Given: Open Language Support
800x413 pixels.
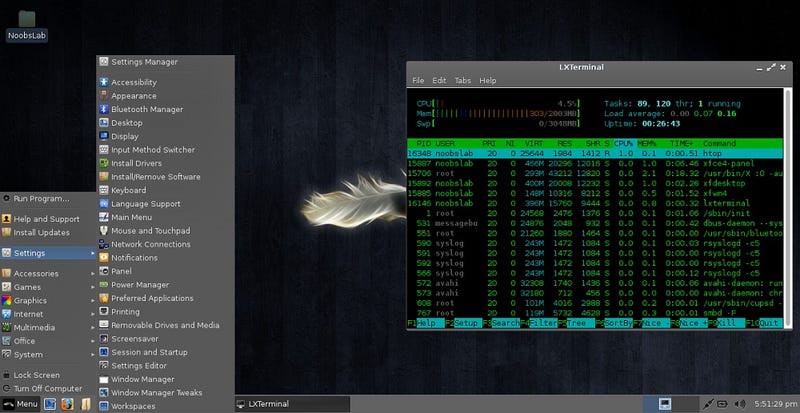Looking at the screenshot, I should coord(165,204).
